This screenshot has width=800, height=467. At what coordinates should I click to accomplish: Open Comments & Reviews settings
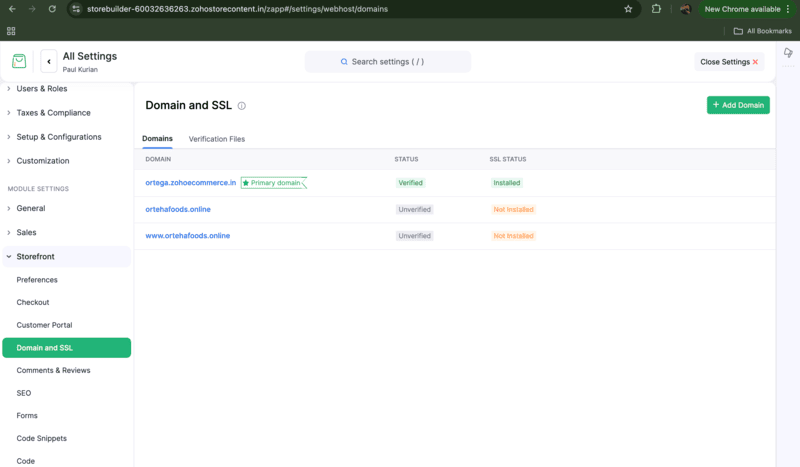tap(53, 371)
